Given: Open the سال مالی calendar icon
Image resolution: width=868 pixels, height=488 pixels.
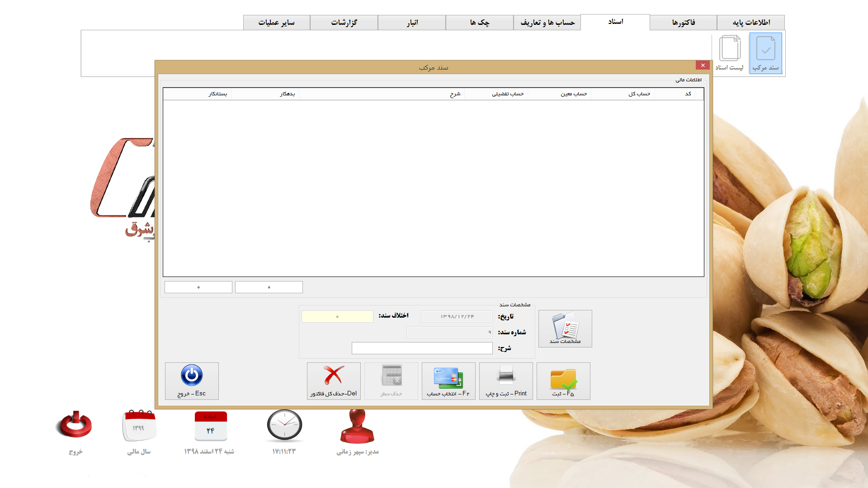Looking at the screenshot, I should click(139, 425).
